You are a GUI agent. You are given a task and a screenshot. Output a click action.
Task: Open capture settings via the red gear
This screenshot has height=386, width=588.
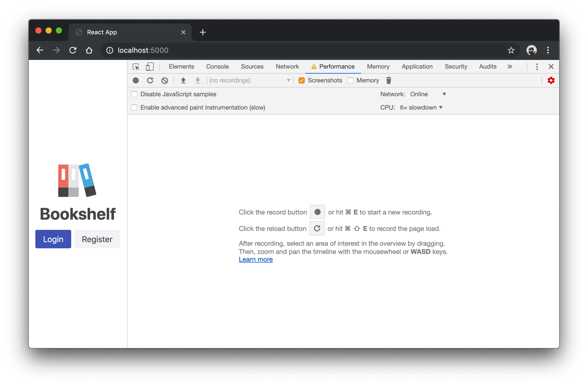551,80
